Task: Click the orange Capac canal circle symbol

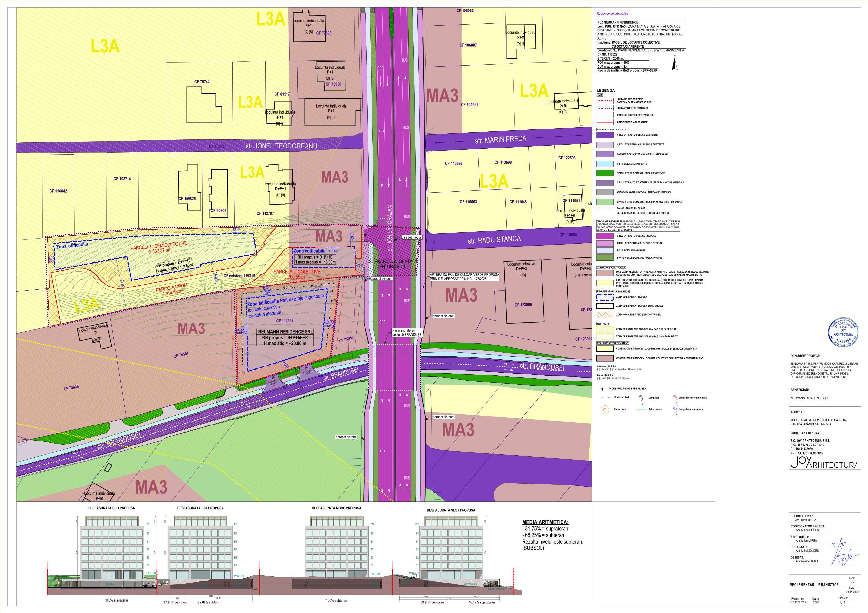Action: 605,409
